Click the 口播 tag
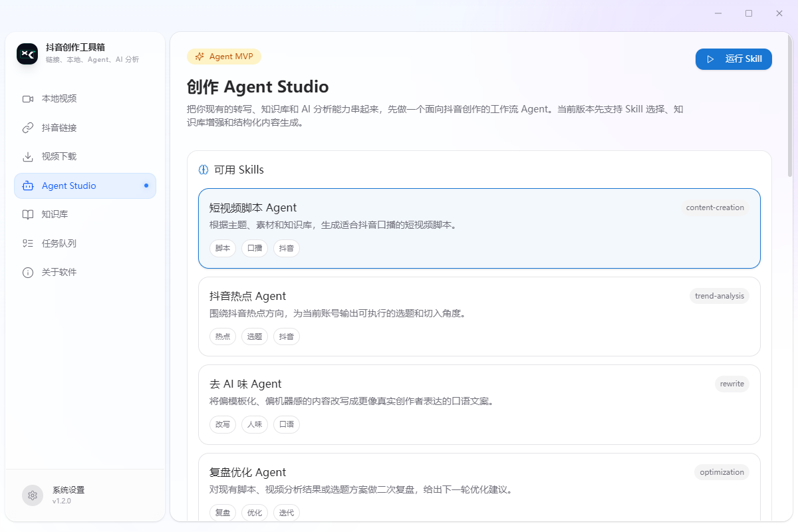Viewport: 798px width, 532px height. 255,248
